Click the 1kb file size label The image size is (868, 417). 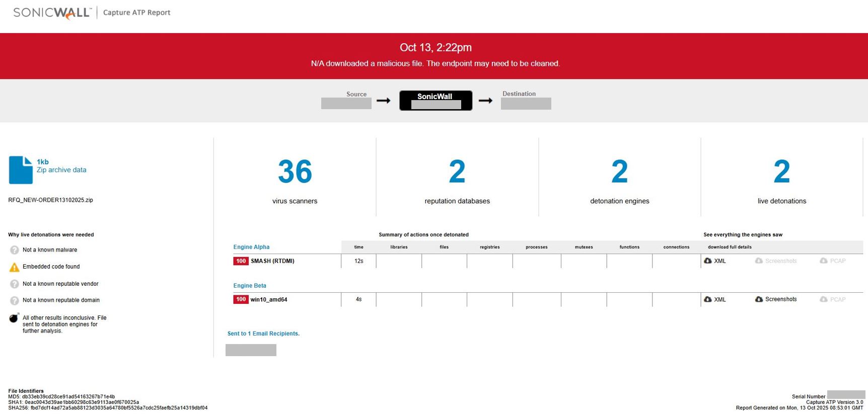[x=43, y=162]
